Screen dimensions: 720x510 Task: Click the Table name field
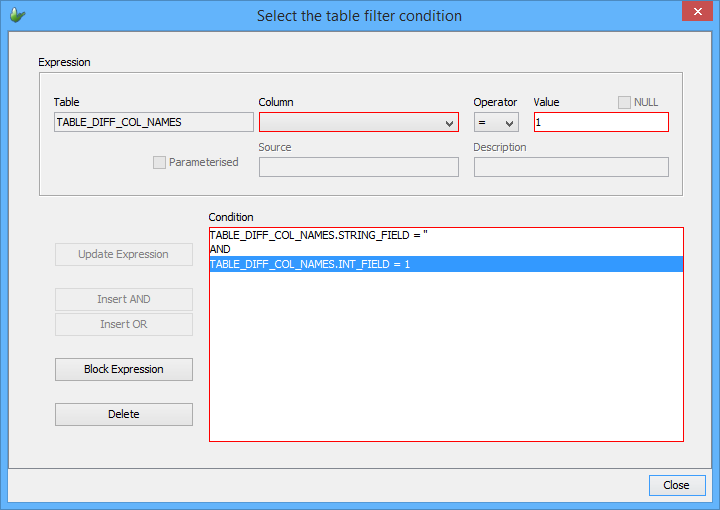click(x=154, y=122)
